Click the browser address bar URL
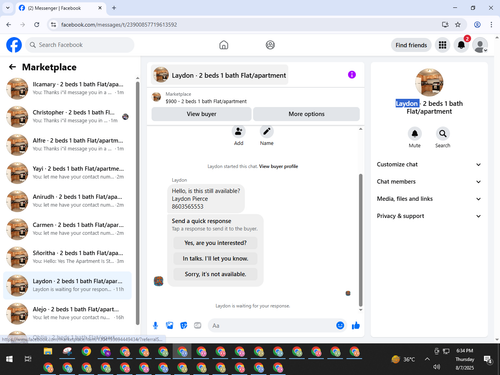Screen dimensions: 500x375 (x=119, y=25)
